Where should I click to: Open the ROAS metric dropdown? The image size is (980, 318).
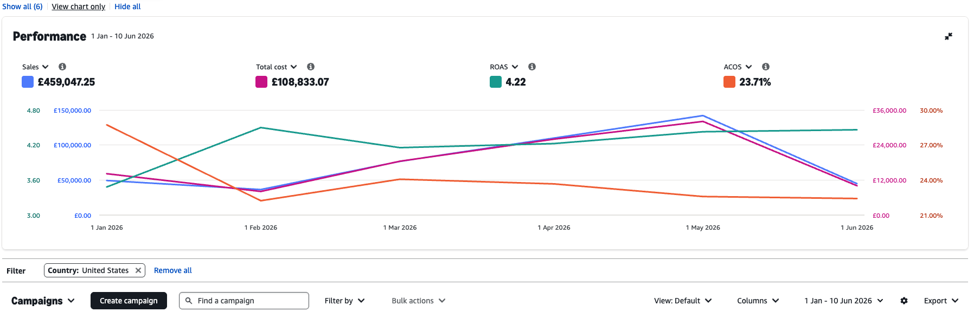pos(504,67)
